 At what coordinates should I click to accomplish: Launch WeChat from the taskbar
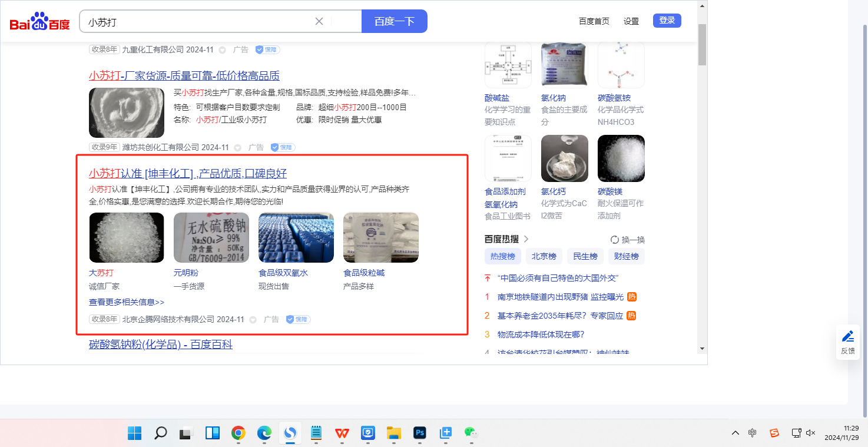click(x=470, y=433)
